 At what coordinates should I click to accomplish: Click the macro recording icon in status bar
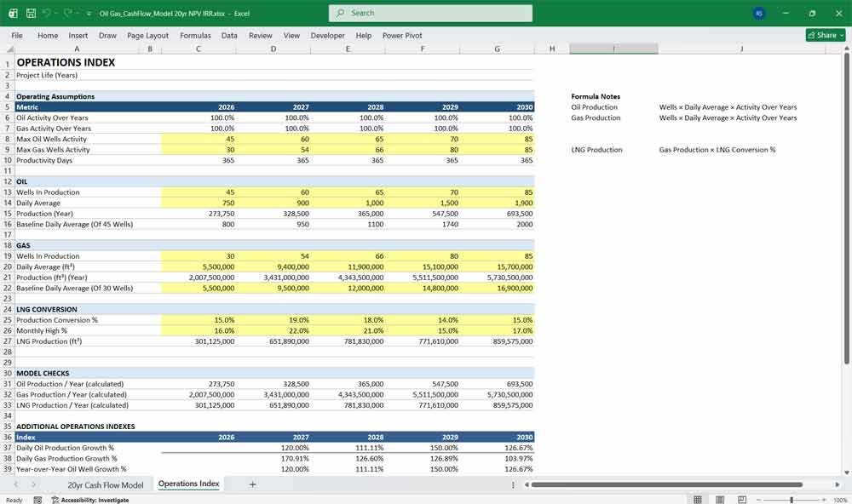pyautogui.click(x=37, y=500)
